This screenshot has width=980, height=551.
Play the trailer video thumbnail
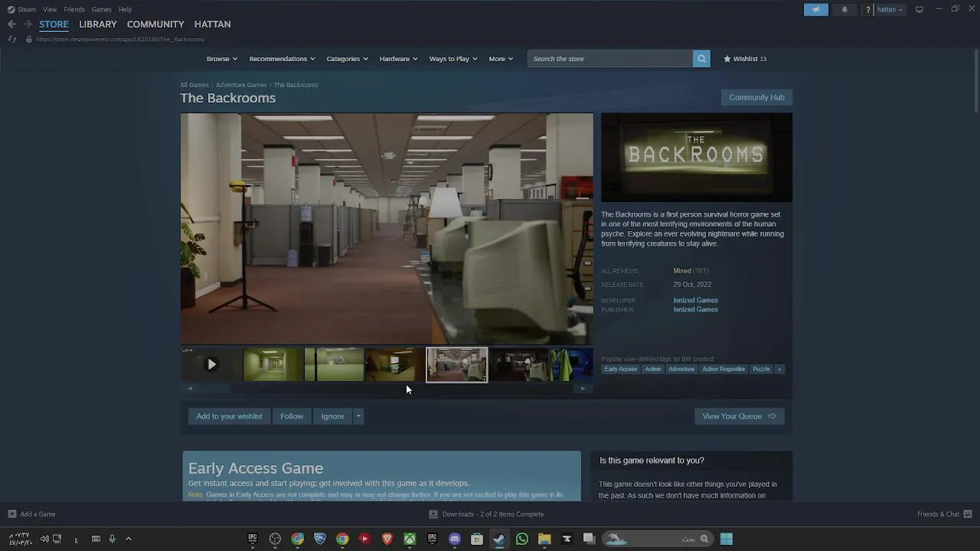point(211,365)
